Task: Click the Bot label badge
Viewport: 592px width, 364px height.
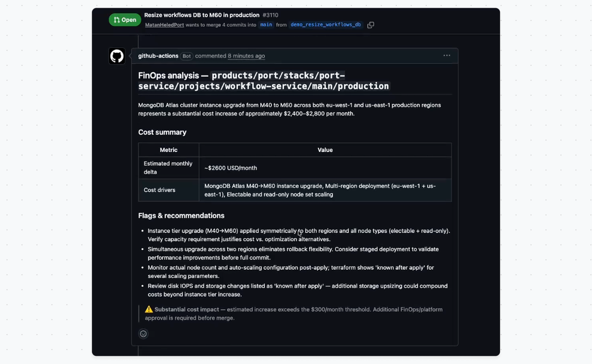Action: pos(187,56)
